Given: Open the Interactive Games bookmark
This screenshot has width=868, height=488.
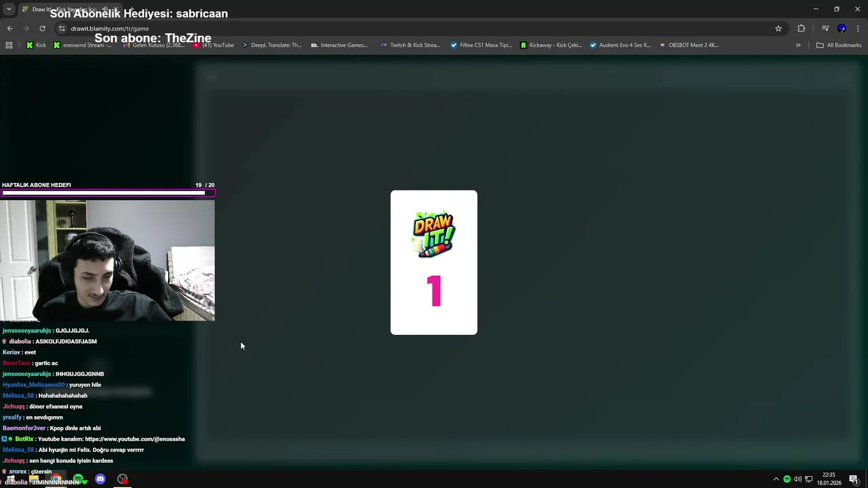Looking at the screenshot, I should point(339,45).
